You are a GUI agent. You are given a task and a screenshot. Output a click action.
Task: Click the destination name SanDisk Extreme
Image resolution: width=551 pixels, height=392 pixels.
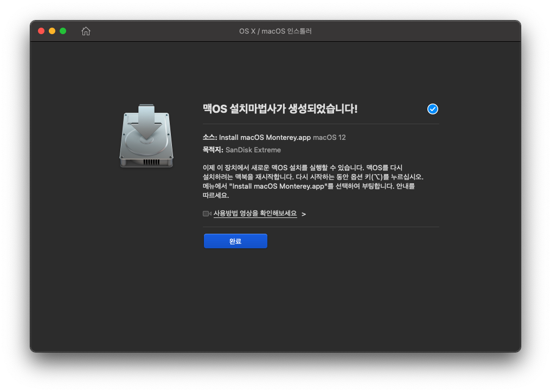tap(253, 150)
